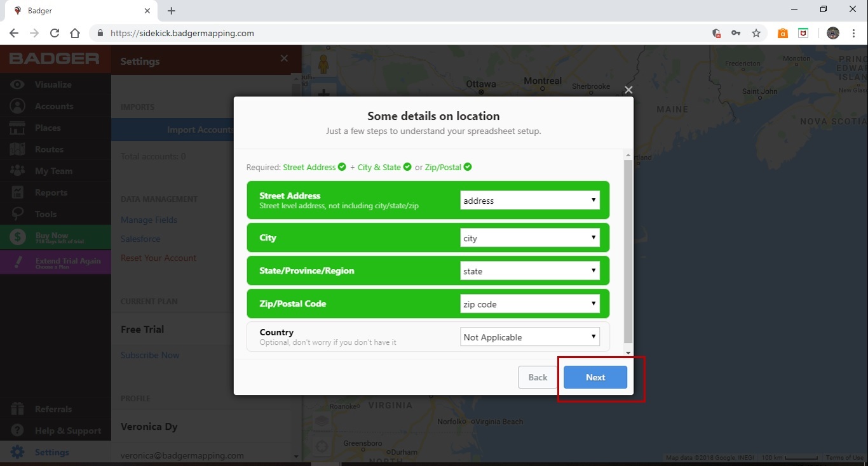Screen dimensions: 868x466
Task: Click Reset Your Account link
Action: pos(158,258)
